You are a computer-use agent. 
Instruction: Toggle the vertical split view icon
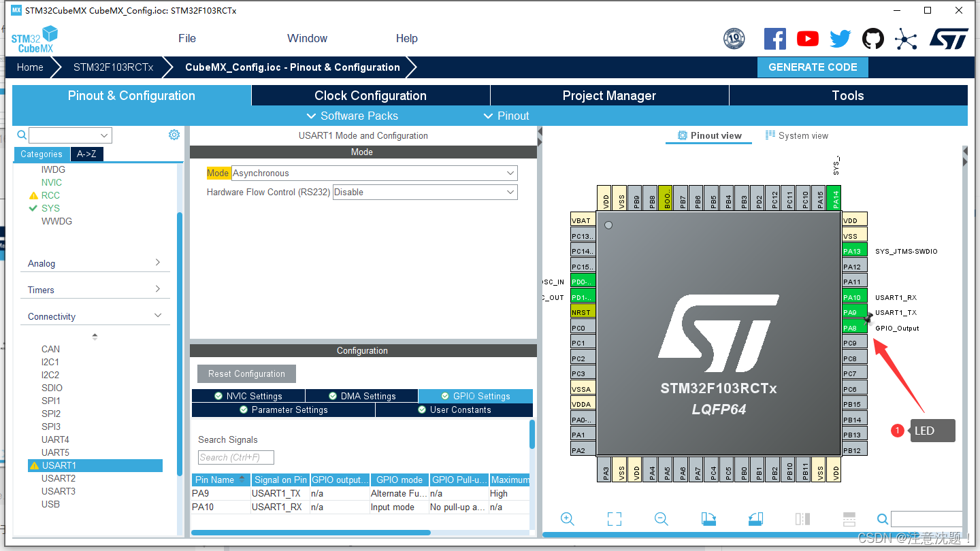point(802,519)
